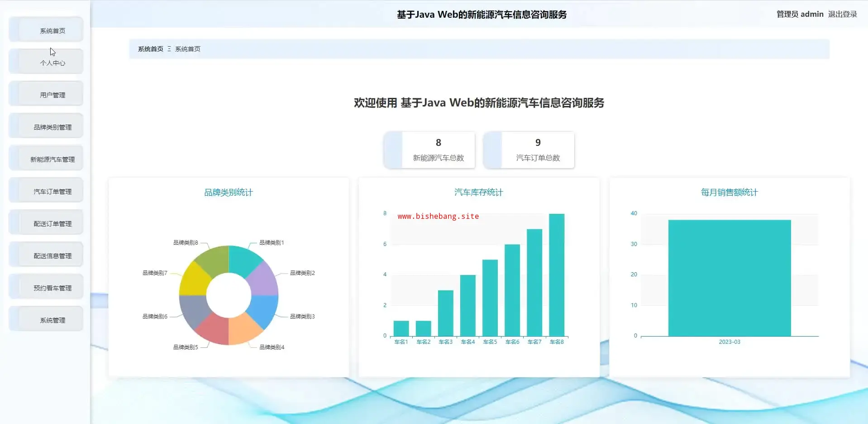868x424 pixels.
Task: Click the 车名2 bar in stock chart
Action: pos(423,328)
